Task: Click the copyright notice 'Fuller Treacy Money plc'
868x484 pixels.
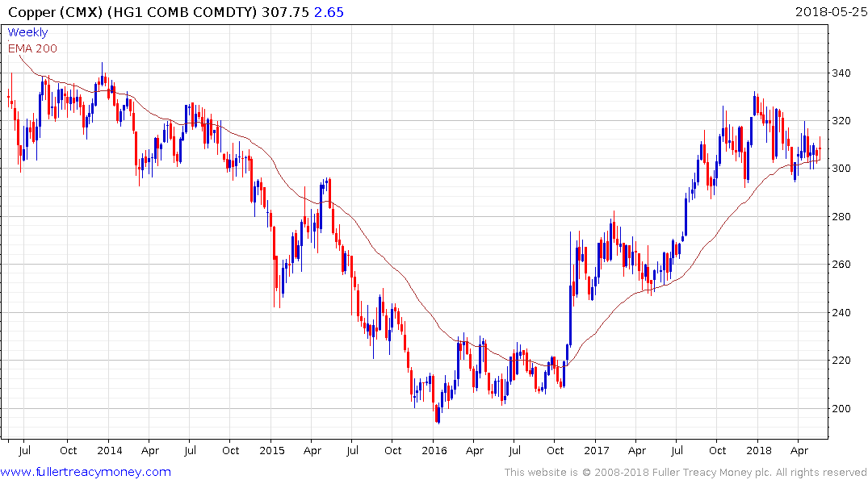Action: point(711,473)
